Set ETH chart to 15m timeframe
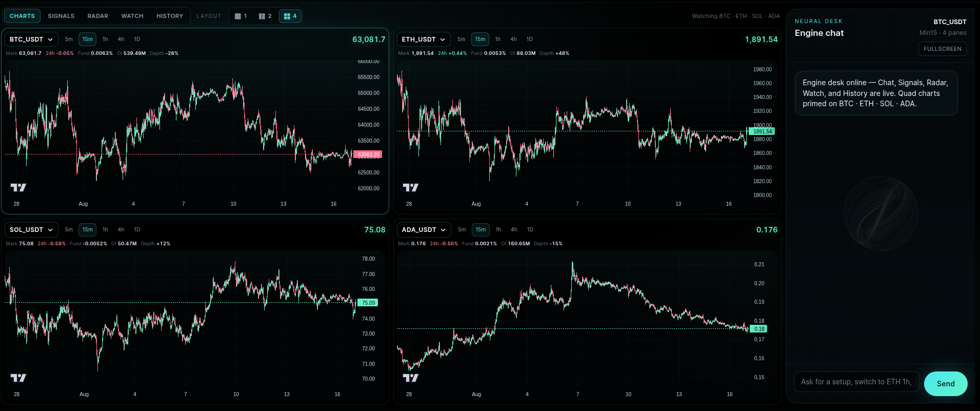Screen dimensions: 980x411 [x=480, y=39]
